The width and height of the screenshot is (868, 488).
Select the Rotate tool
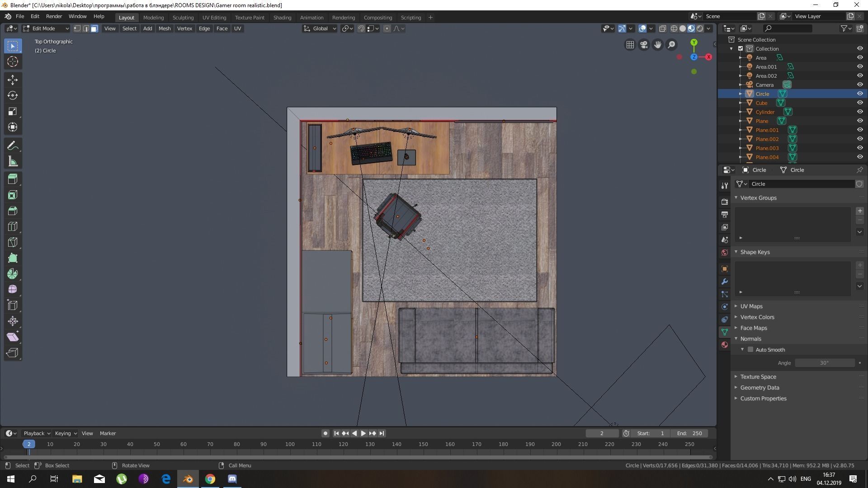(x=13, y=96)
